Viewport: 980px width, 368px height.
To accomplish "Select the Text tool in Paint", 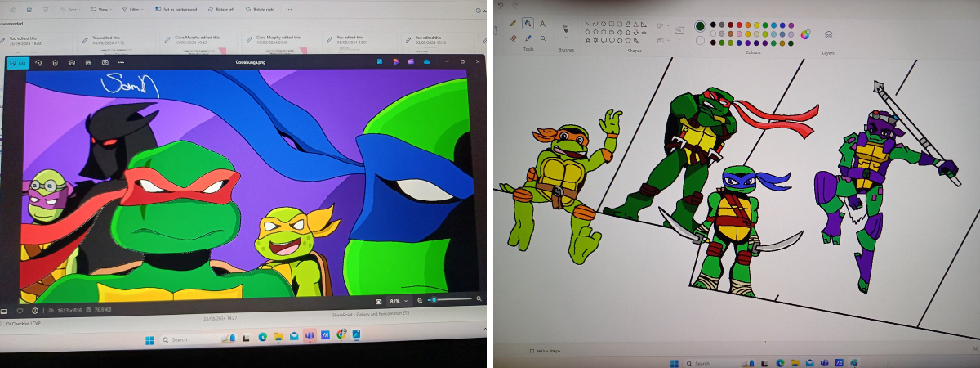I will (542, 23).
